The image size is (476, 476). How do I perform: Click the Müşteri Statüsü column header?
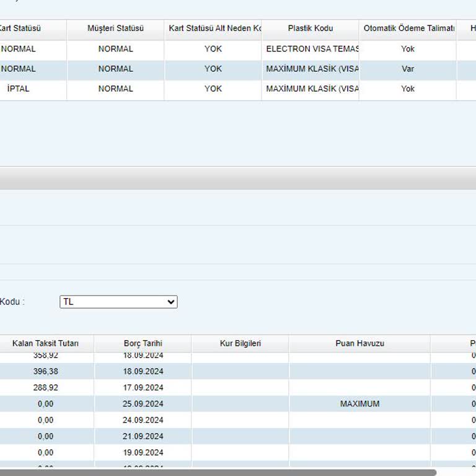click(115, 29)
